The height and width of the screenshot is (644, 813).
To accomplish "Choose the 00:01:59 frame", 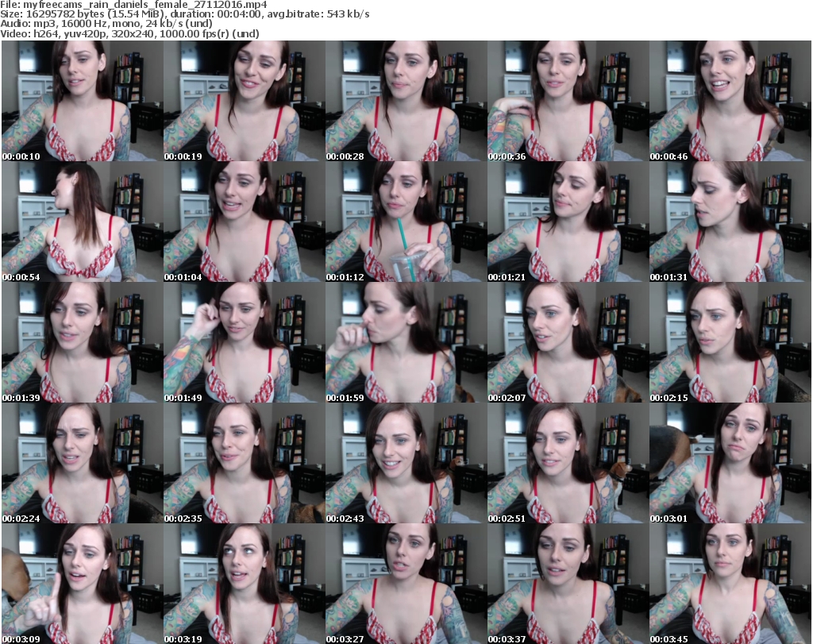I will click(406, 342).
